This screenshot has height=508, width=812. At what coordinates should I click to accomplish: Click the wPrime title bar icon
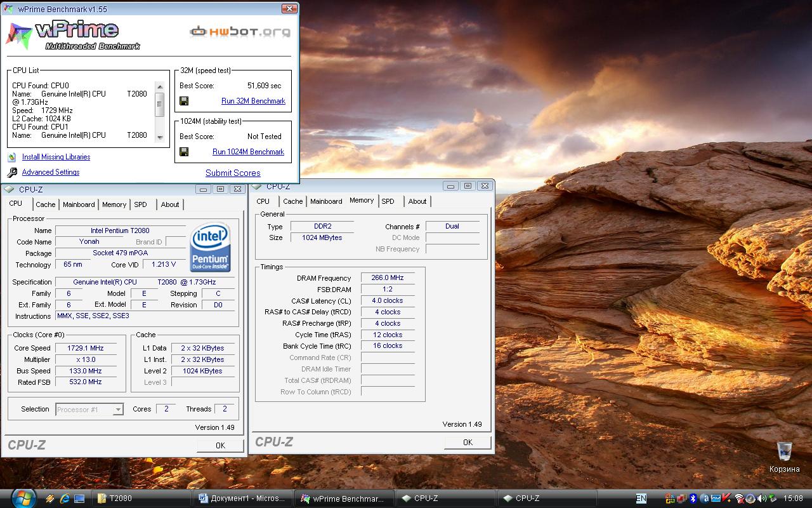click(9, 9)
